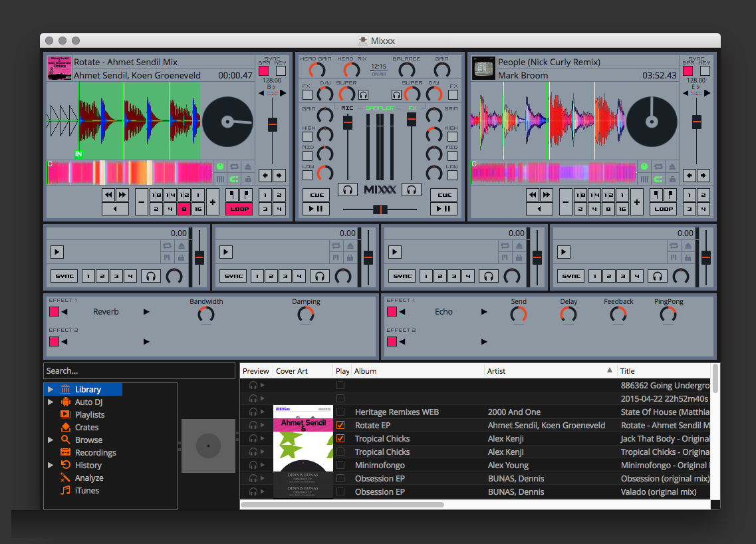
Task: Click the History icon in sidebar
Action: tap(65, 465)
